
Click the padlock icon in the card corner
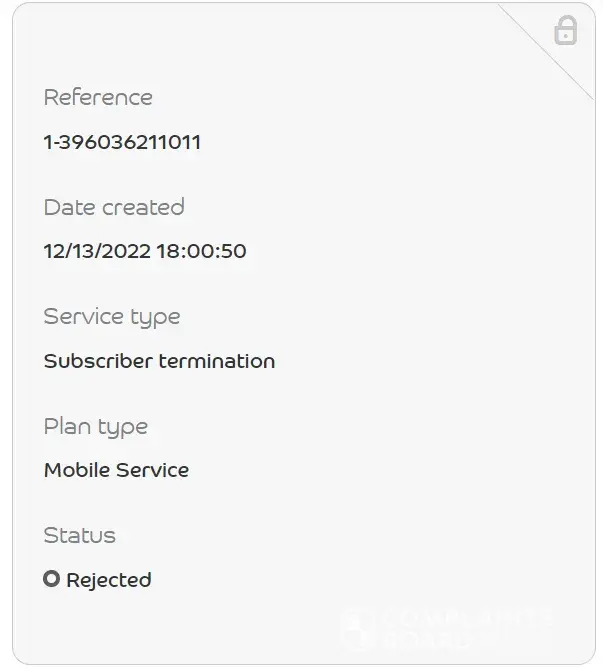click(x=566, y=30)
